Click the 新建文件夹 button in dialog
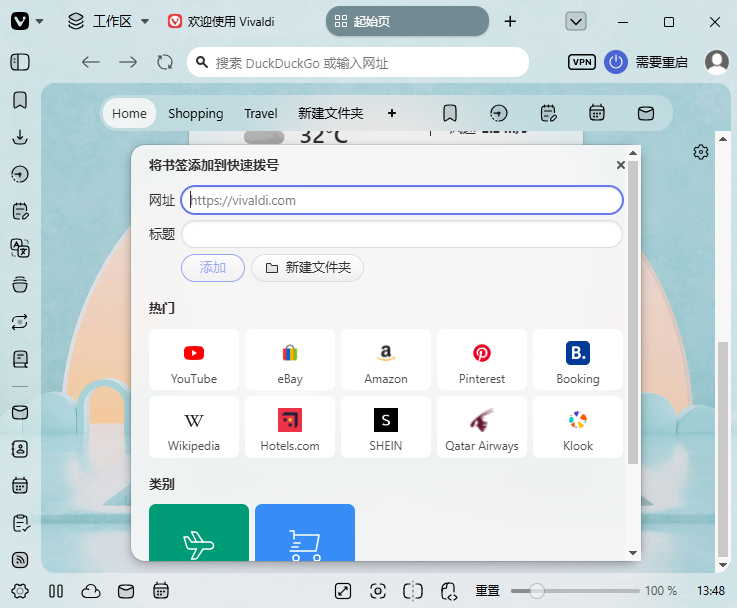 point(307,268)
